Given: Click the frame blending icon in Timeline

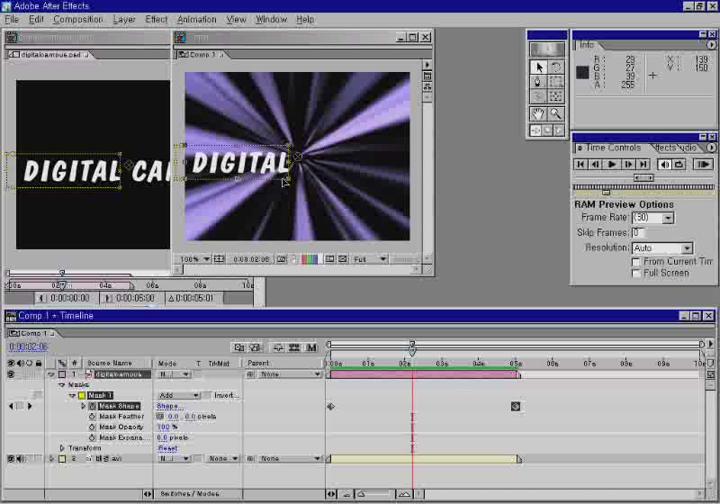Looking at the screenshot, I should pos(294,348).
